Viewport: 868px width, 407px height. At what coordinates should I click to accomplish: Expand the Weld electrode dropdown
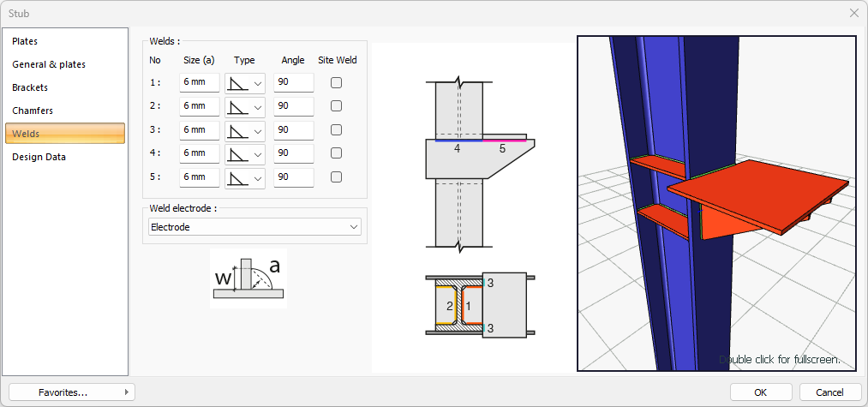coord(254,227)
